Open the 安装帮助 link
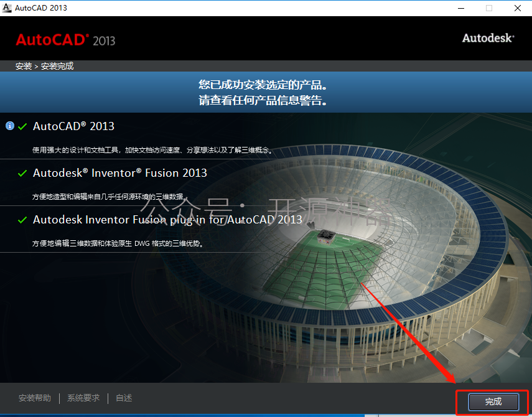The width and height of the screenshot is (532, 417). tap(35, 398)
